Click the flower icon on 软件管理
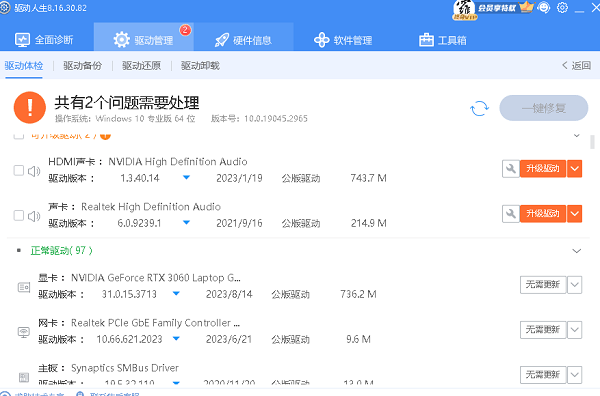Viewport: 600px width, 396px height. (x=321, y=40)
